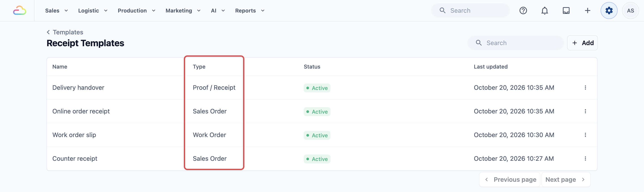This screenshot has height=192, width=644.
Task: Expand the Logistic menu
Action: [93, 10]
